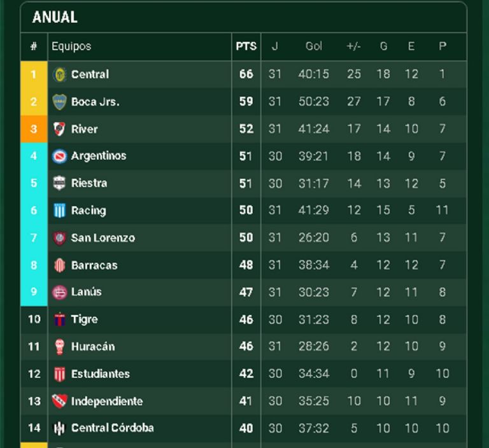Viewport: 489px width, 448px height.
Task: Open the ANUAL table heading
Action: [55, 17]
